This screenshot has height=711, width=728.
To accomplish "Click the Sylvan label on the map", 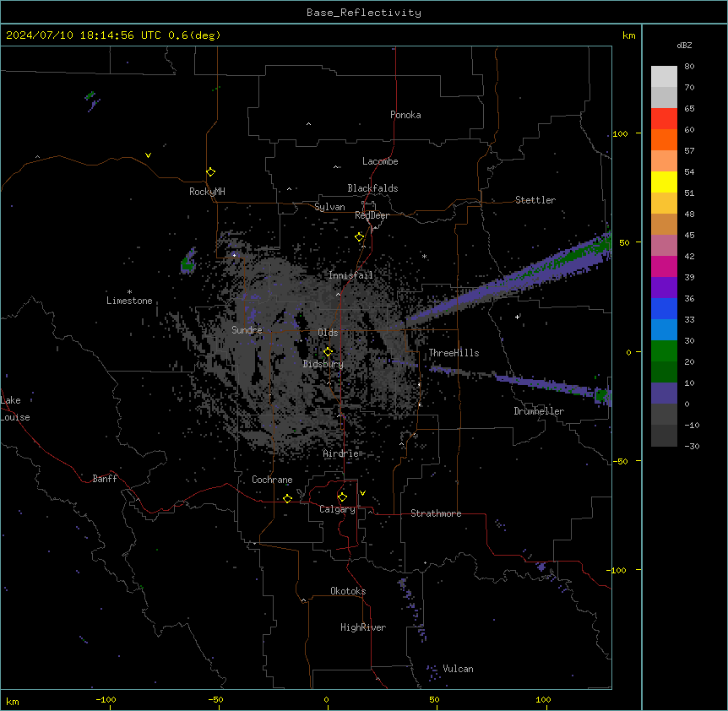I will coord(329,207).
